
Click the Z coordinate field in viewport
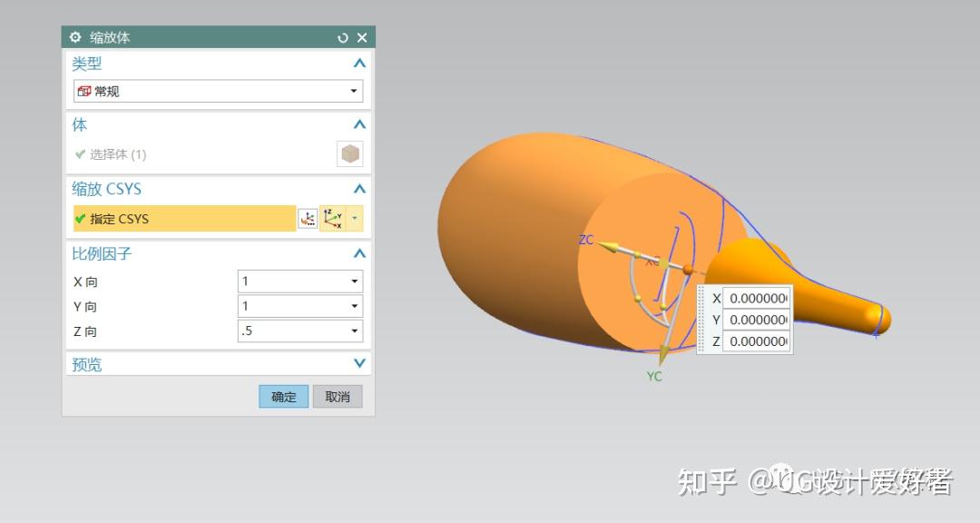(x=756, y=341)
